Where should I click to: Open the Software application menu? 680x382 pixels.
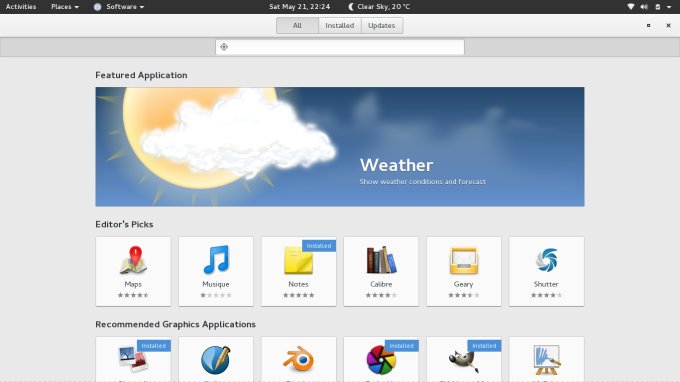click(119, 7)
